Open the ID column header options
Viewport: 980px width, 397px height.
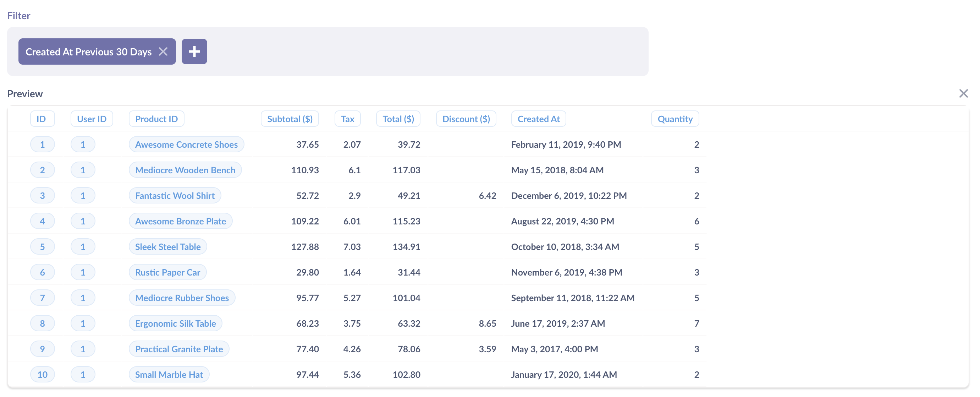click(x=42, y=118)
